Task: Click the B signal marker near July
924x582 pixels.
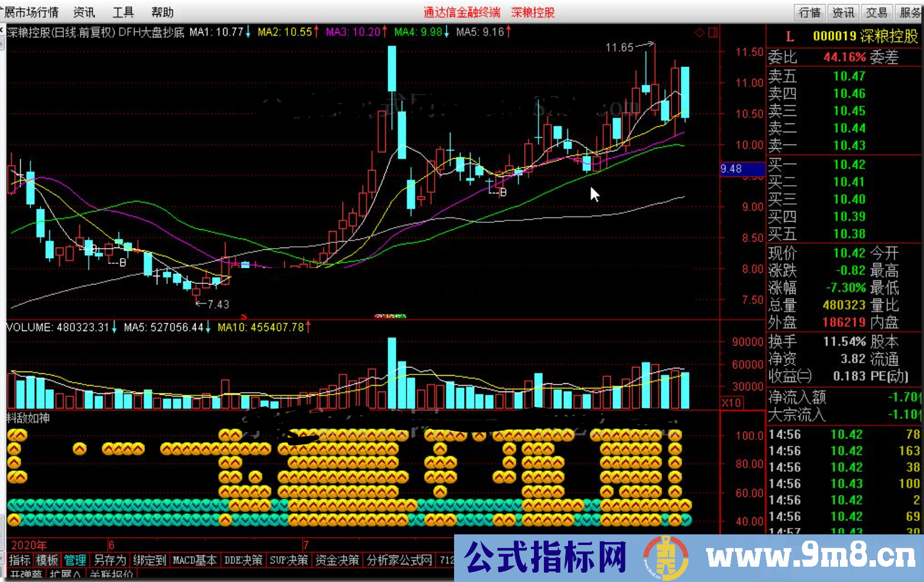Action: [x=503, y=192]
